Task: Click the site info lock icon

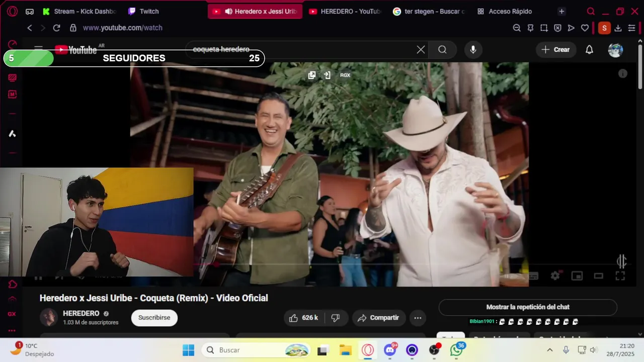Action: pos(73,28)
